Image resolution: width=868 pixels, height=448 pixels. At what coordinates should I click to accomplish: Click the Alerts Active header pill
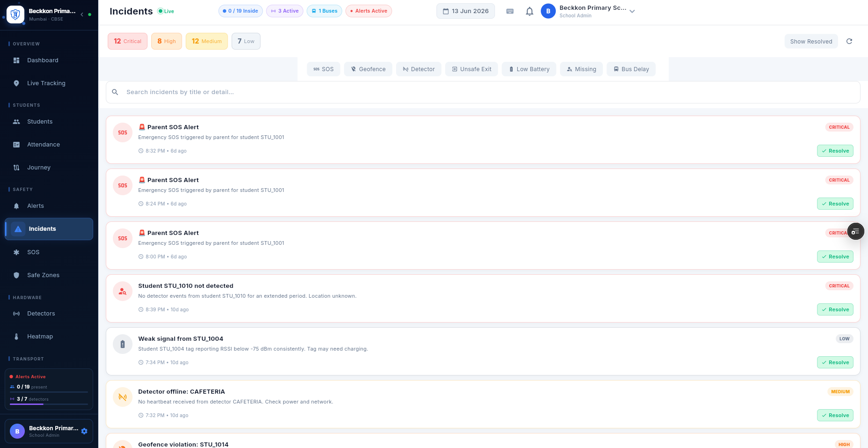368,11
